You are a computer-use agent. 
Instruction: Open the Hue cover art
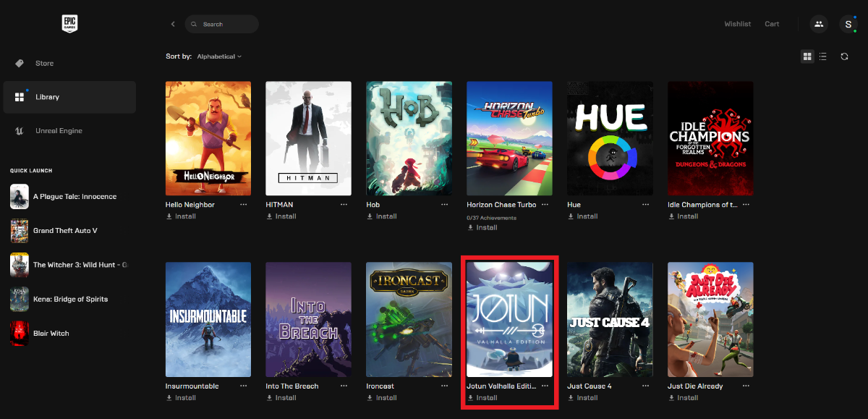610,138
